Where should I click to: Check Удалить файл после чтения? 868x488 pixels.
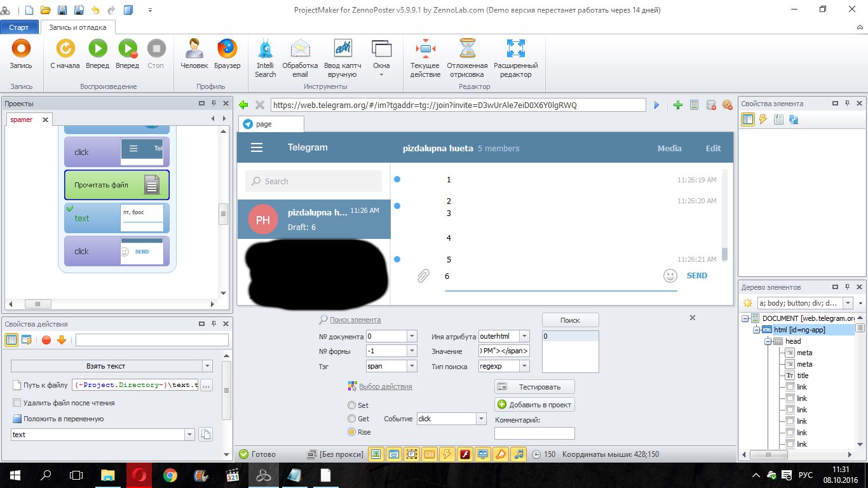coord(17,403)
